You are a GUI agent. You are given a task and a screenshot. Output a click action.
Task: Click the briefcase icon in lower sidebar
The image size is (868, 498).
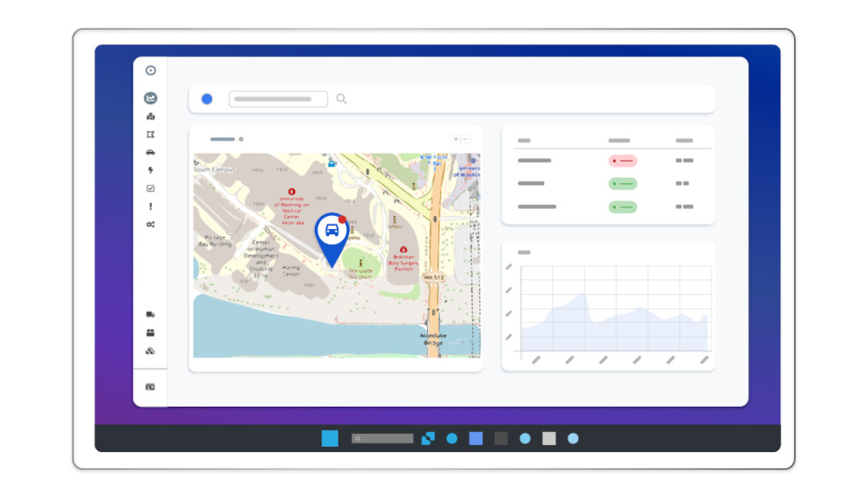[x=150, y=333]
